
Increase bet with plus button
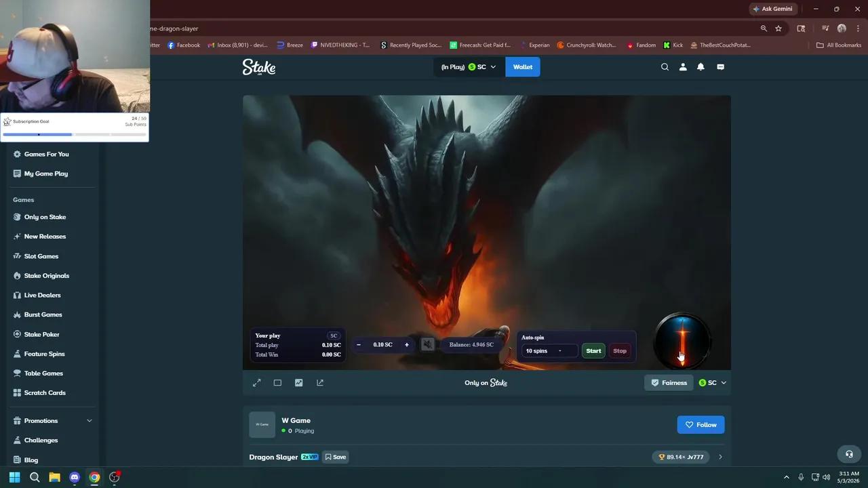click(407, 344)
